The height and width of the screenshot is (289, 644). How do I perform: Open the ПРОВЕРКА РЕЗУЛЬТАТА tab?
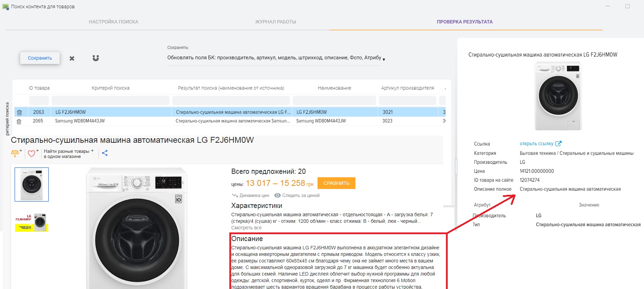click(465, 22)
